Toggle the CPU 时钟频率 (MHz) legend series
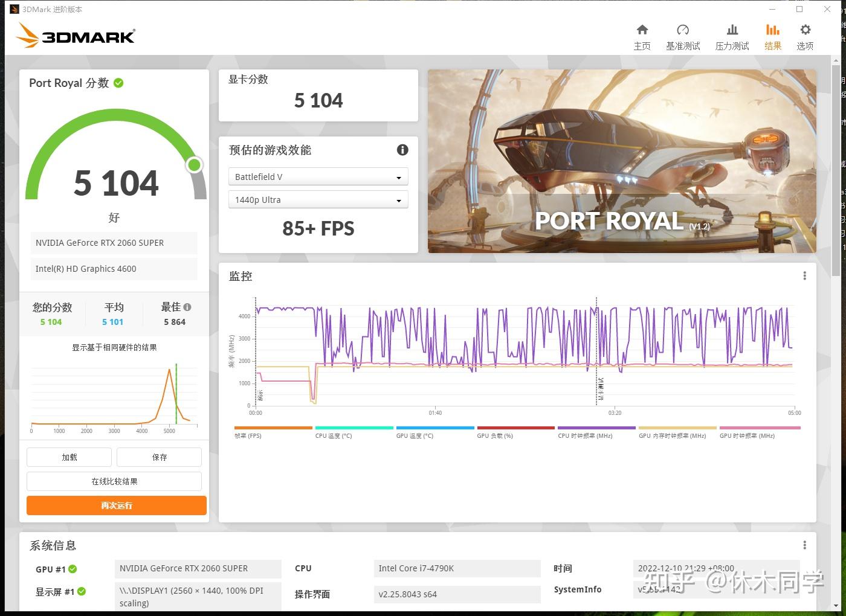The image size is (846, 616). click(596, 432)
